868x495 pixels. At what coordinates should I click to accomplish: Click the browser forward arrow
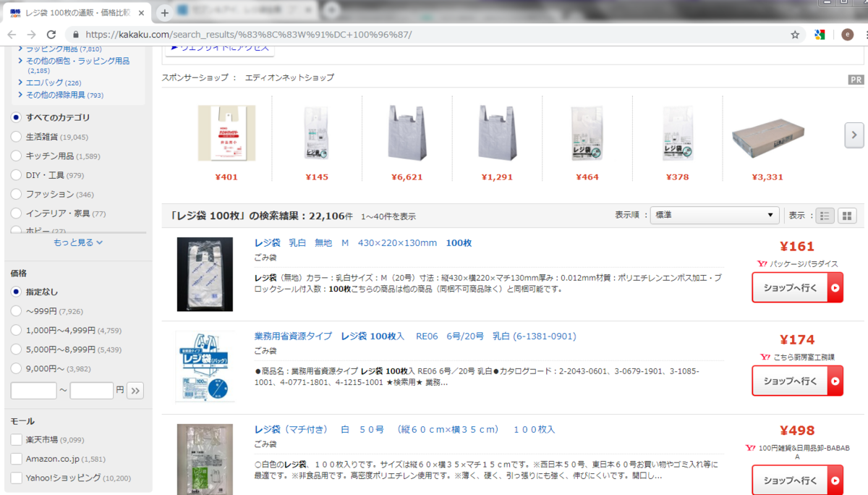[x=31, y=34]
